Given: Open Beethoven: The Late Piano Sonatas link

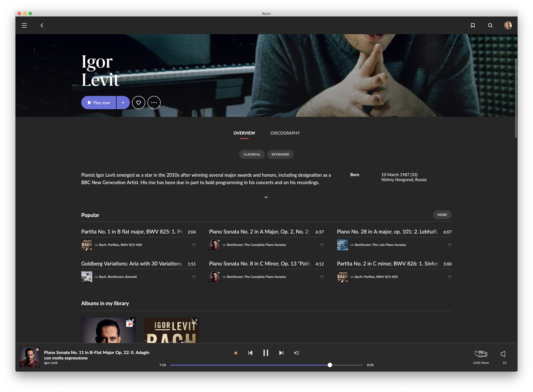Looking at the screenshot, I should [x=380, y=245].
